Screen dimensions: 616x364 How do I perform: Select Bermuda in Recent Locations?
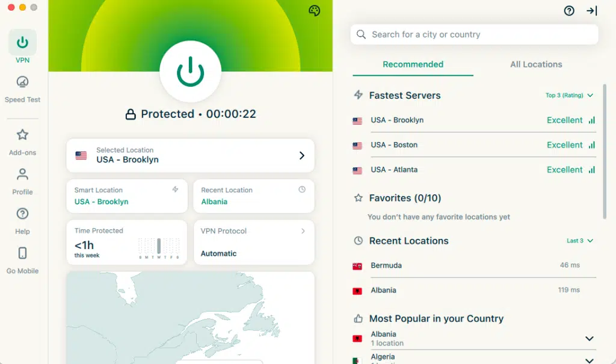pyautogui.click(x=474, y=265)
